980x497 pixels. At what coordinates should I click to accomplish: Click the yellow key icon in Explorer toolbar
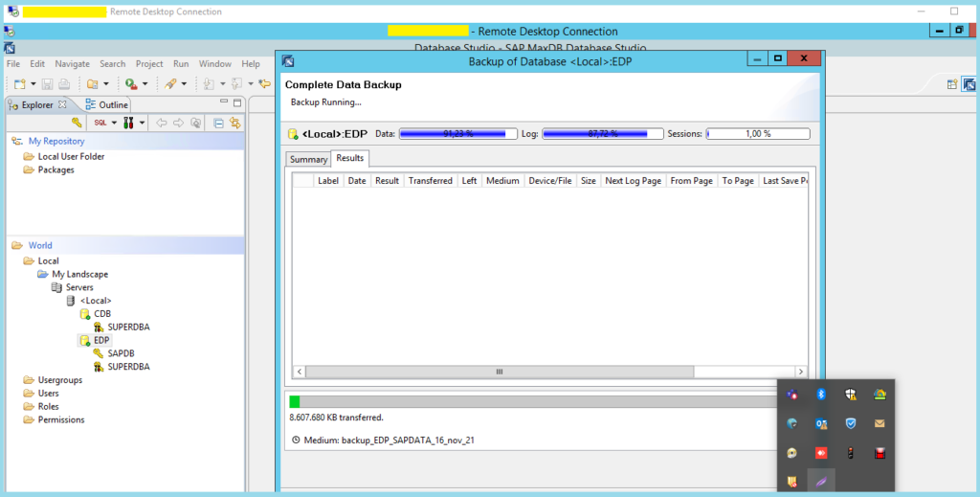point(77,123)
